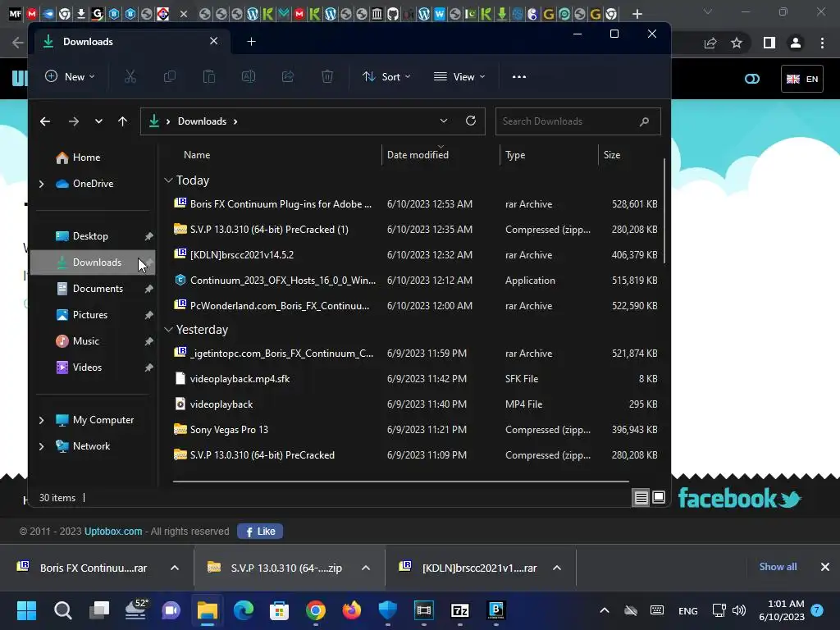Open the Sort dropdown
This screenshot has width=840, height=630.
point(386,76)
